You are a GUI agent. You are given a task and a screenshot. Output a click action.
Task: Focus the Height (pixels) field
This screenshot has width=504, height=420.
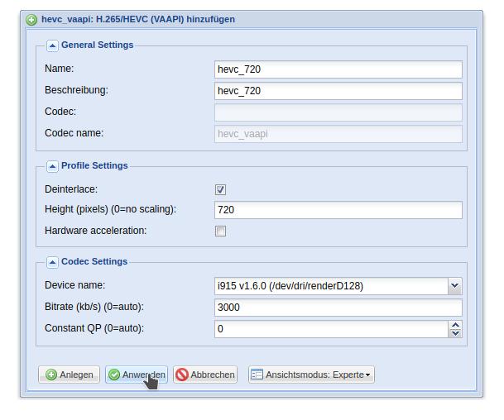[x=338, y=210]
